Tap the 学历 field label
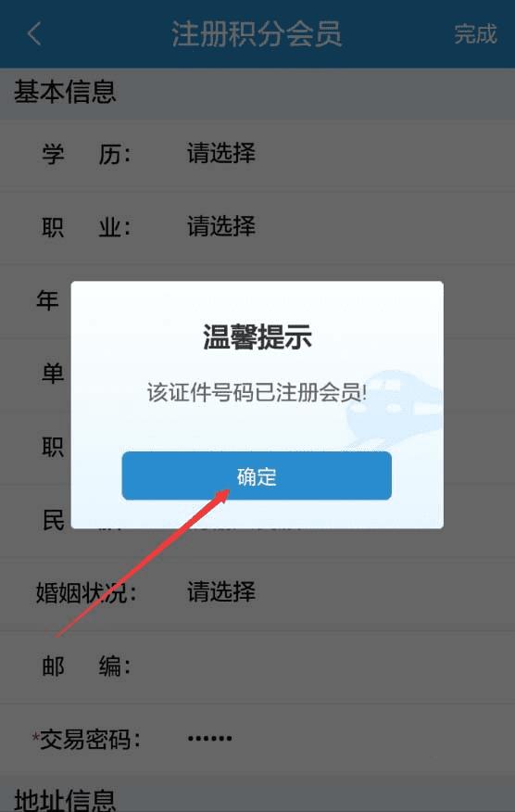515x812 pixels. (x=86, y=154)
